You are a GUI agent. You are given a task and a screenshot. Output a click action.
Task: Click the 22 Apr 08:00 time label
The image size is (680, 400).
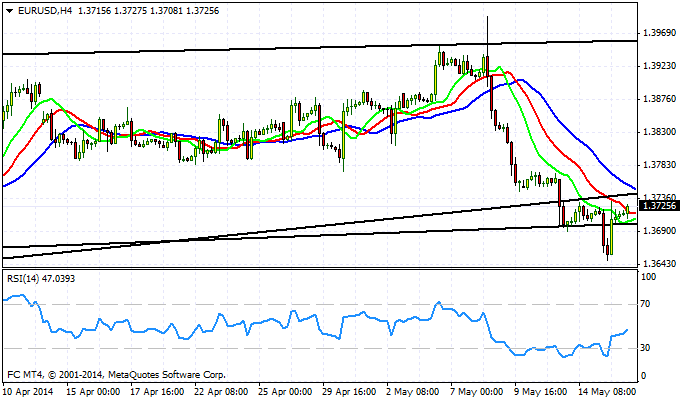click(221, 392)
